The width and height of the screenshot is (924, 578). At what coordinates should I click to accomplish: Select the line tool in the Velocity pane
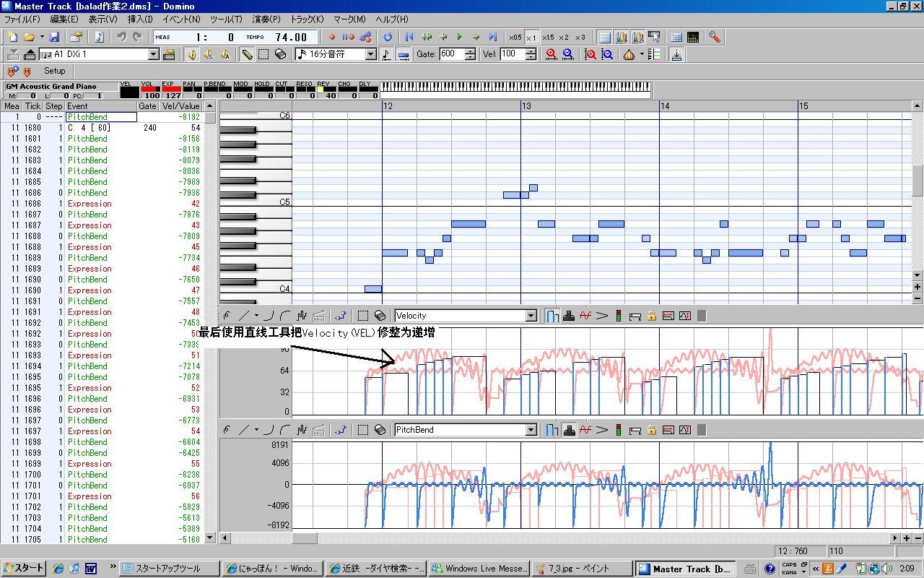(244, 316)
